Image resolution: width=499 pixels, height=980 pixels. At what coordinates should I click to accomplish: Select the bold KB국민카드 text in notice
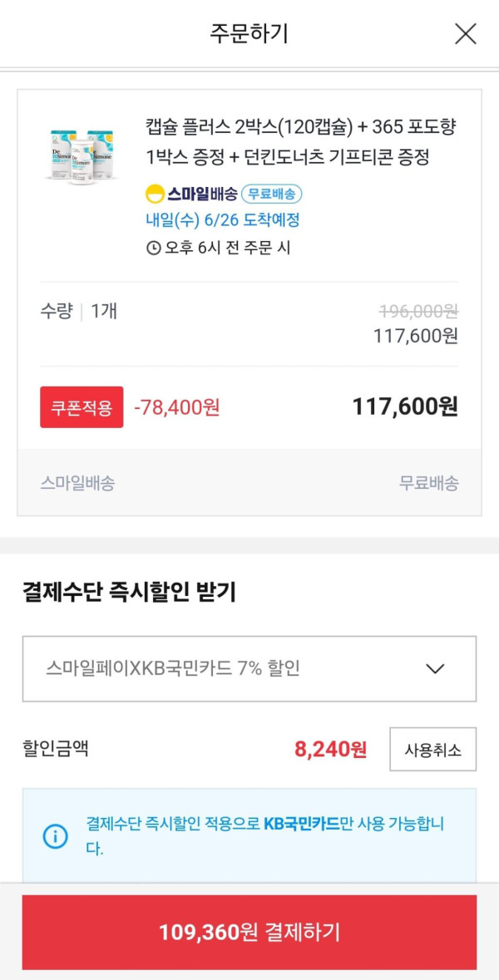[301, 824]
